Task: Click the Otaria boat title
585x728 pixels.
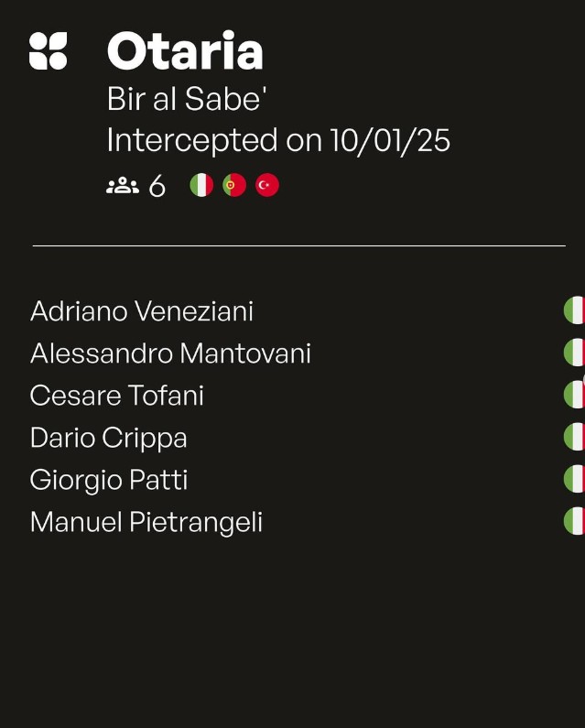Action: point(185,51)
